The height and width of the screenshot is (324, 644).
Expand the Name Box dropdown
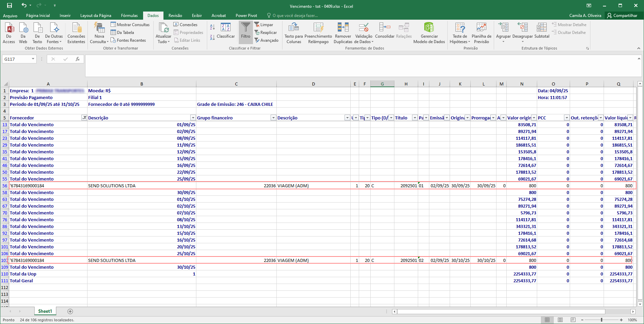[33, 59]
